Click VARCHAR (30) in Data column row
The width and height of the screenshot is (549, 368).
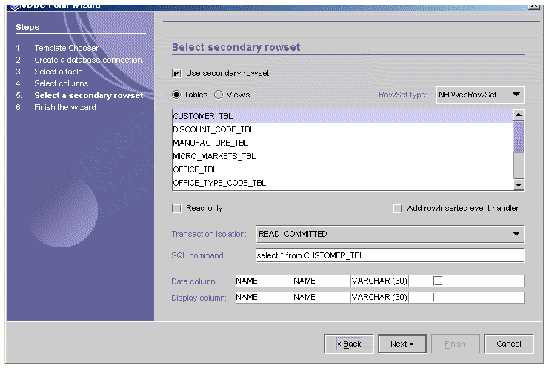pyautogui.click(x=380, y=281)
